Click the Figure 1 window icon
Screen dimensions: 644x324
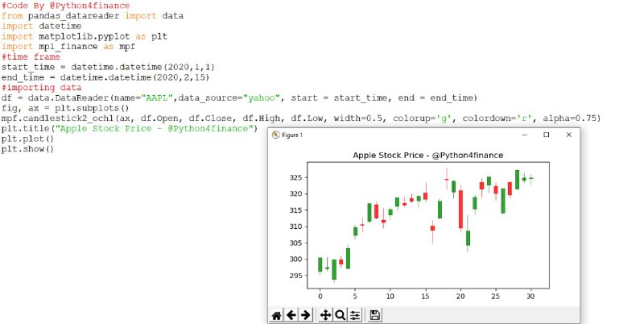coord(275,135)
